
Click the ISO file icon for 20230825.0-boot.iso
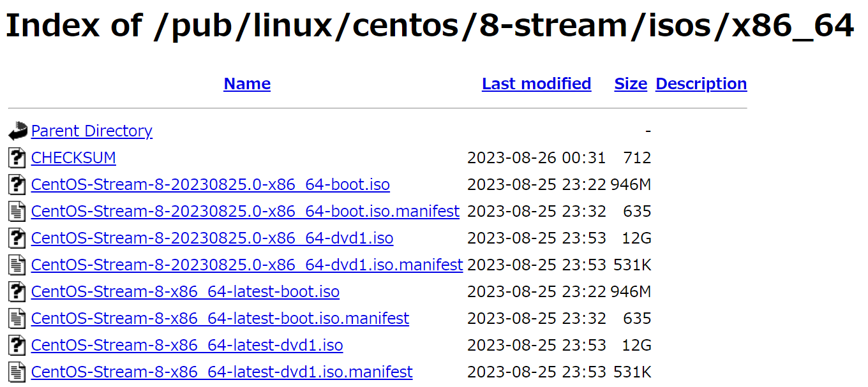(17, 184)
